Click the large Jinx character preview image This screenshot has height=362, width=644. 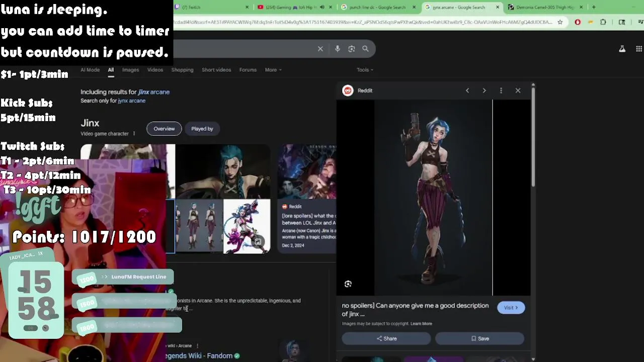pos(433,198)
